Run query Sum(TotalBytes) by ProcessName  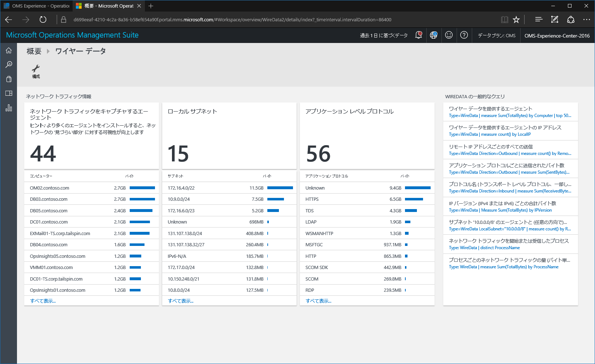coord(510,263)
